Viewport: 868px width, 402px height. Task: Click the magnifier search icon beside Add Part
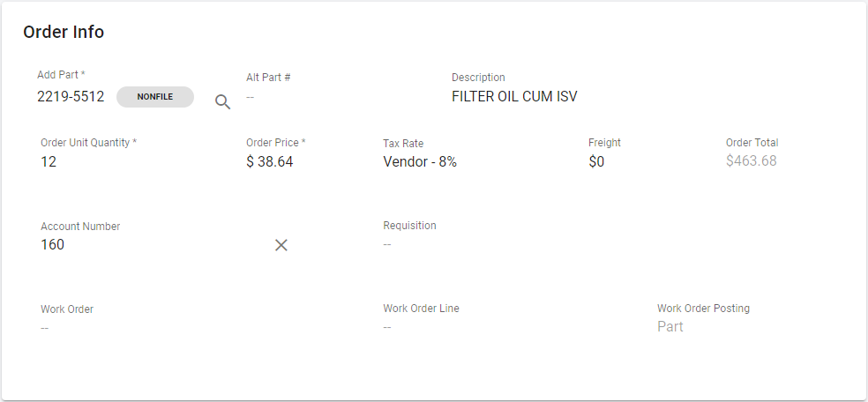(x=223, y=101)
